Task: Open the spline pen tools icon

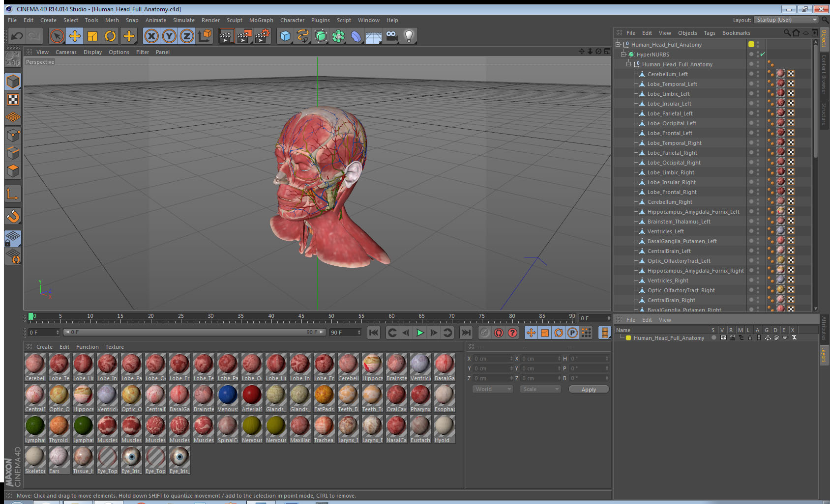Action: (x=303, y=36)
